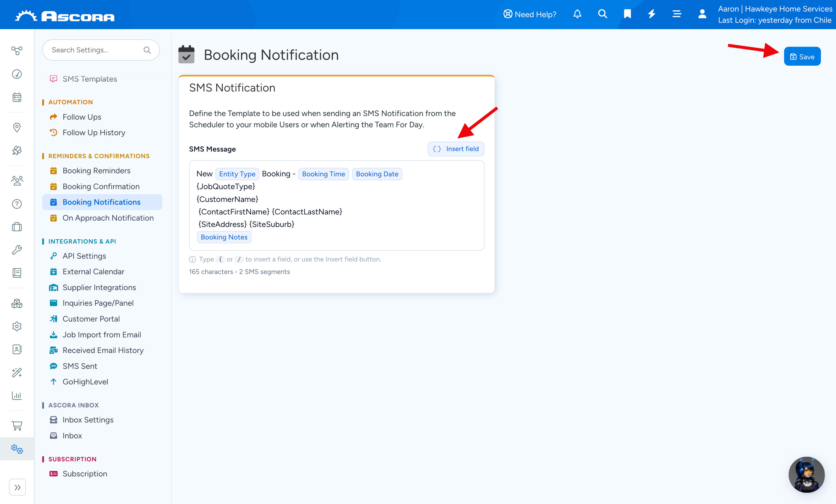Open double gears settings icon in rail
This screenshot has width=836, height=504.
(x=17, y=449)
